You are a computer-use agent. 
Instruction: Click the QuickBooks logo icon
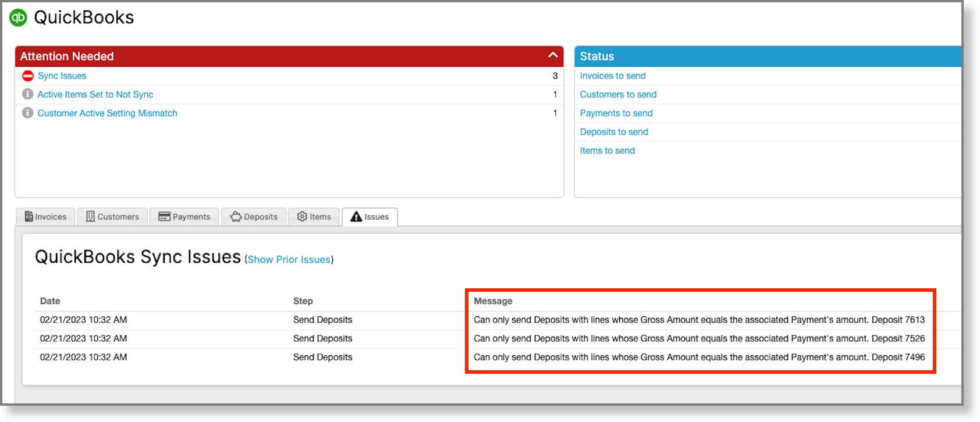19,17
